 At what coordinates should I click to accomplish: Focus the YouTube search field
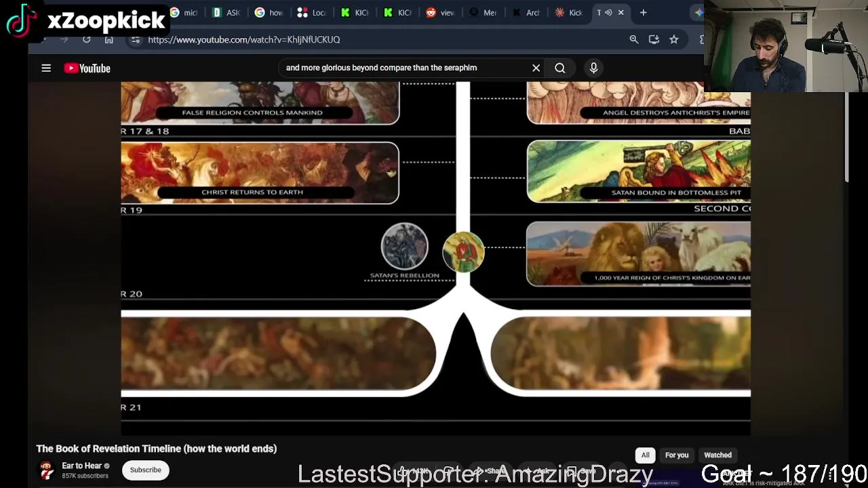point(403,68)
